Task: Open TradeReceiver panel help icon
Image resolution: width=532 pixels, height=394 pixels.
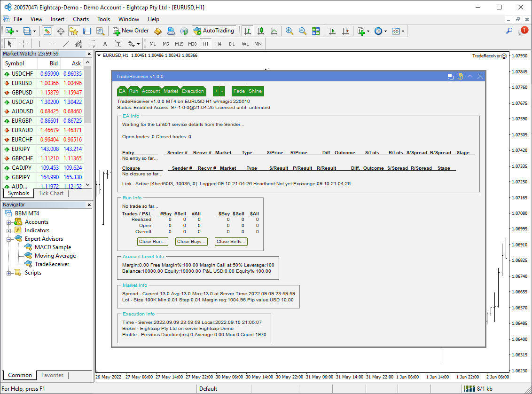Action: (460, 77)
